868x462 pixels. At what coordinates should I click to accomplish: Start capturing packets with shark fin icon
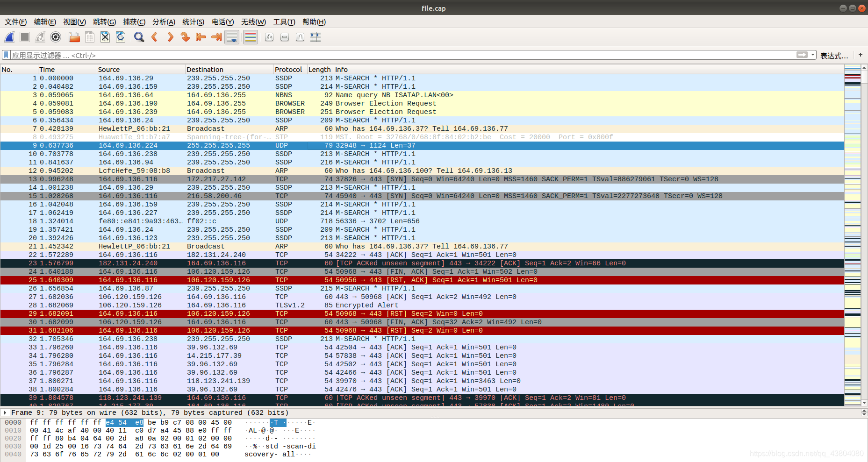10,37
